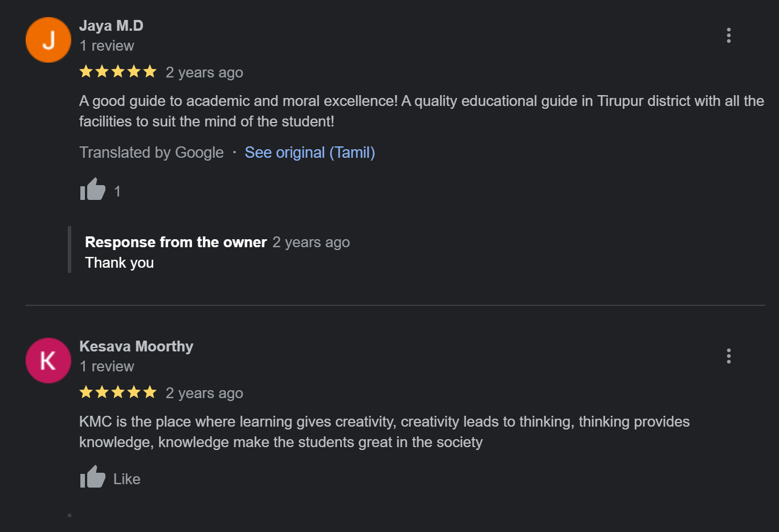The width and height of the screenshot is (779, 532).
Task: Click 'Response from the owner' heading
Action: click(176, 242)
